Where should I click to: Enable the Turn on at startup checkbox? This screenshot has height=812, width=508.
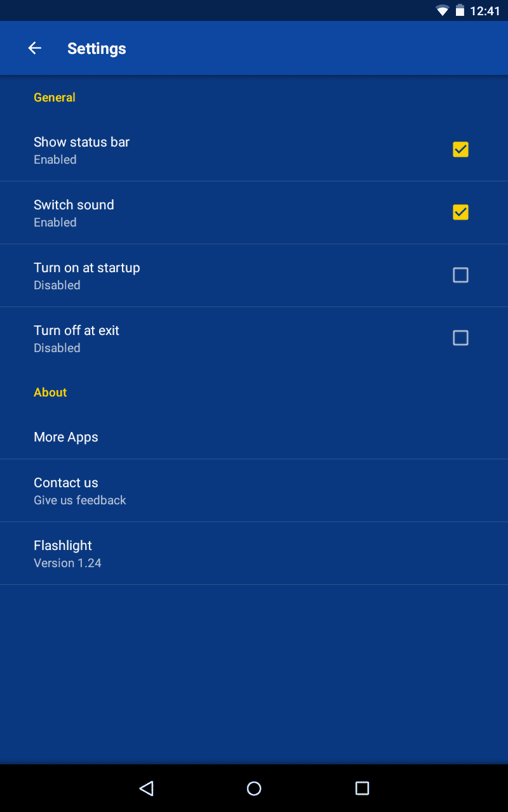(x=460, y=275)
